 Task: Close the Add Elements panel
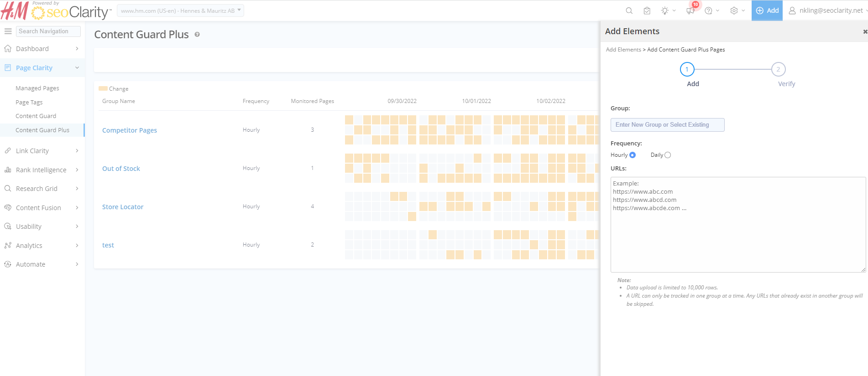pos(864,31)
